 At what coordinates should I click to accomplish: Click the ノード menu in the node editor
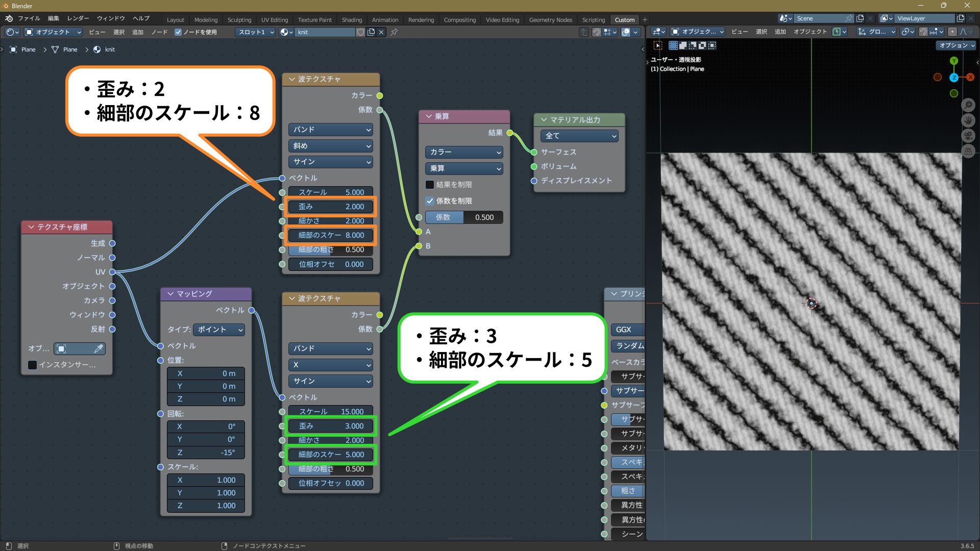pos(159,32)
